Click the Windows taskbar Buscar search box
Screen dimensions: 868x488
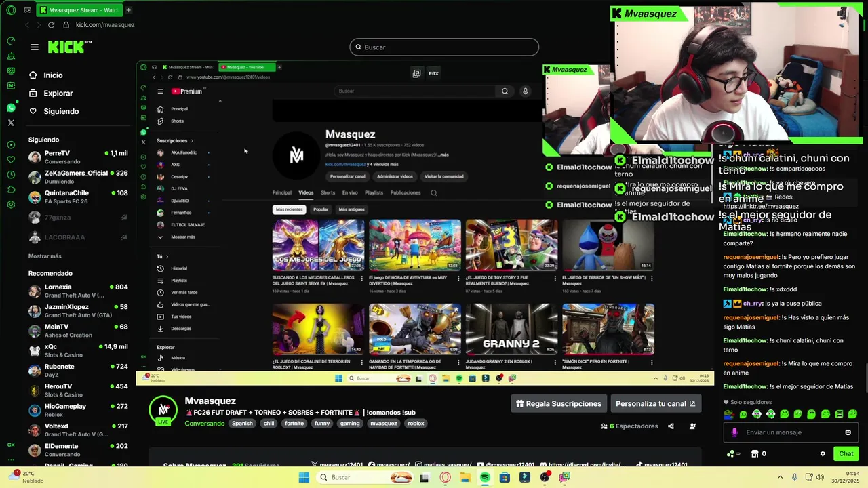[x=364, y=477]
